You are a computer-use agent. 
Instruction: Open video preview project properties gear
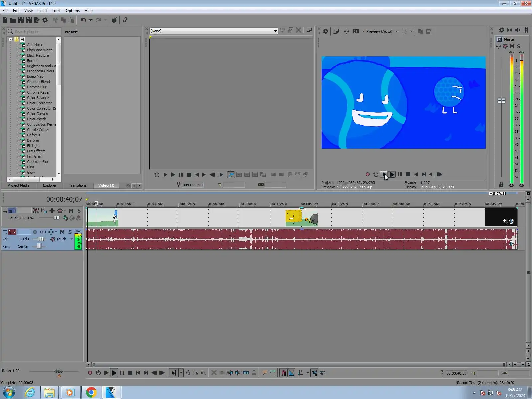(326, 31)
